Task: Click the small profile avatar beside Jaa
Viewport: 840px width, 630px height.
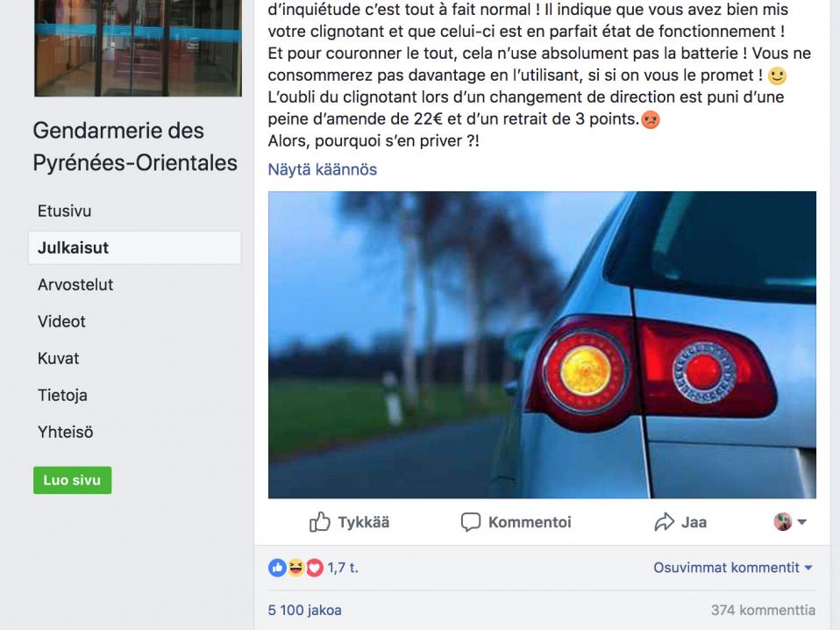Action: tap(783, 521)
